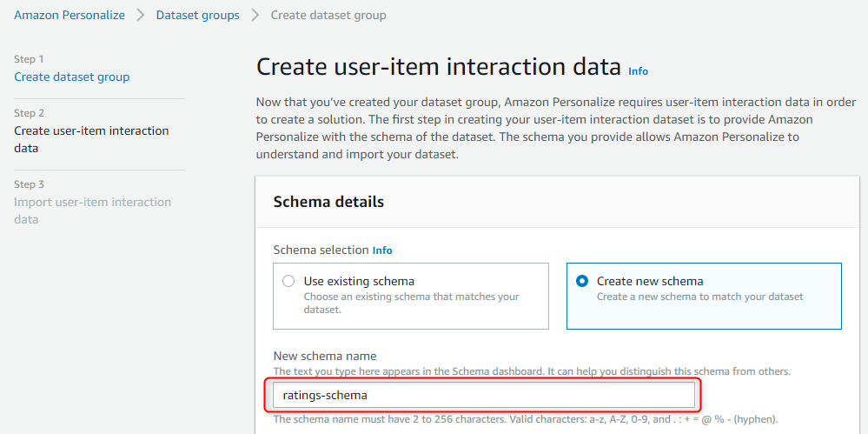Click the New schema name label
868x434 pixels.
(325, 356)
